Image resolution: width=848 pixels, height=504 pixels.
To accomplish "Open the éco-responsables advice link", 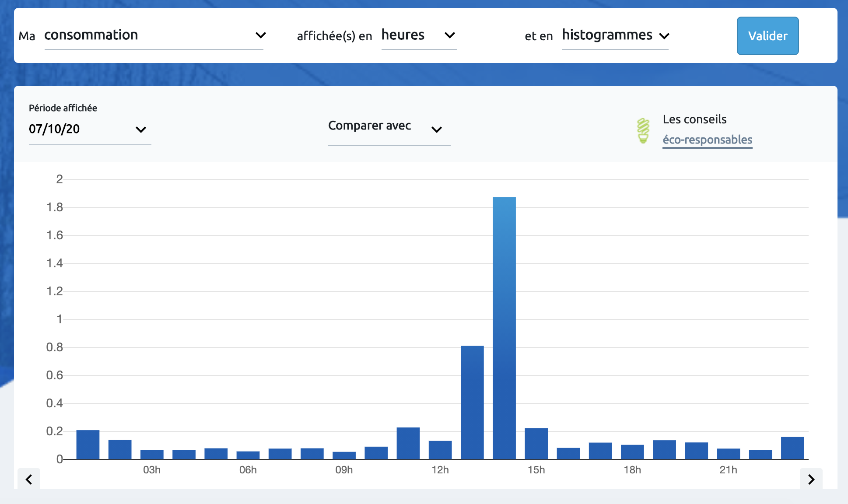I will click(x=707, y=140).
